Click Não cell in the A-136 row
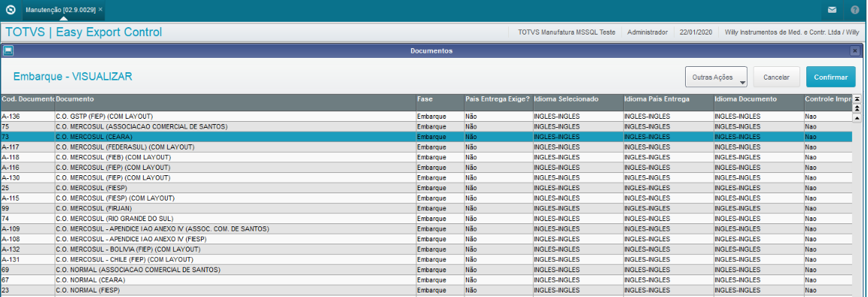868x297 pixels. point(498,117)
